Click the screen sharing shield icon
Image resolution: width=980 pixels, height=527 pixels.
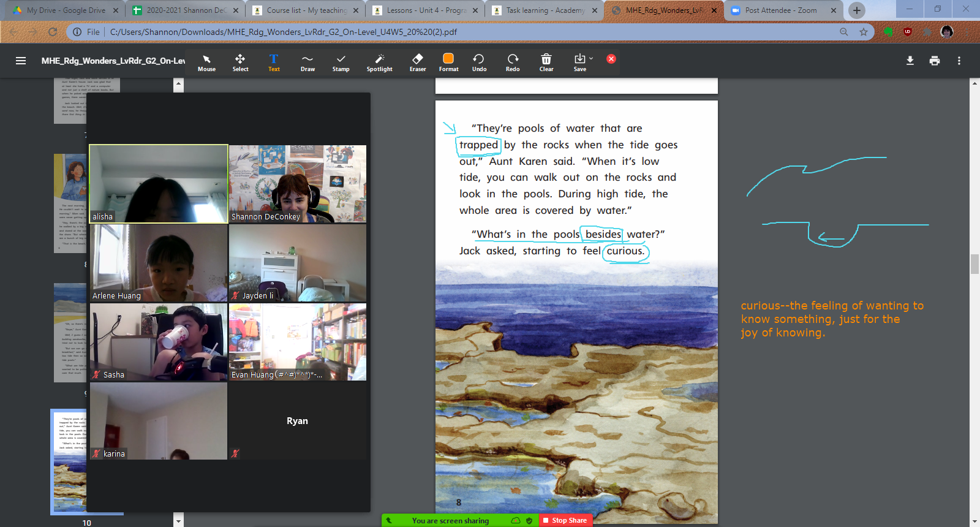(529, 520)
